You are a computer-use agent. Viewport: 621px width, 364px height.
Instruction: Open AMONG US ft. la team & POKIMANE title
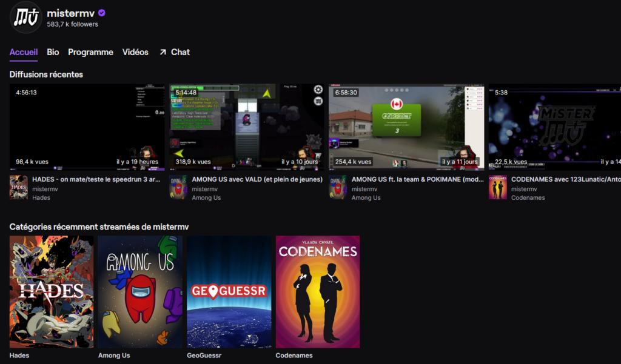417,179
